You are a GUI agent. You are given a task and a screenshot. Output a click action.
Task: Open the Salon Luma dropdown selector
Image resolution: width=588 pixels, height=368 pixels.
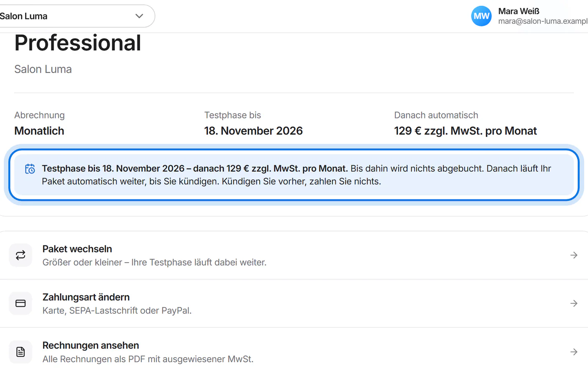tap(75, 16)
